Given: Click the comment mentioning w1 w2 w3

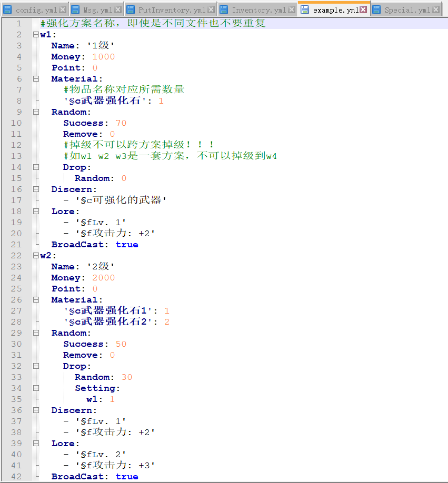Looking at the screenshot, I should [x=170, y=156].
